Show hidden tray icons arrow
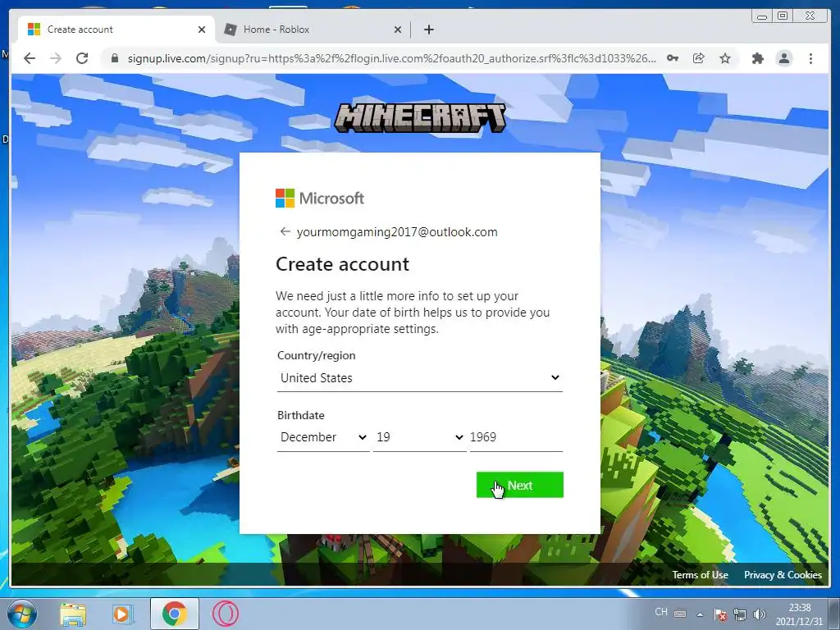 click(700, 614)
